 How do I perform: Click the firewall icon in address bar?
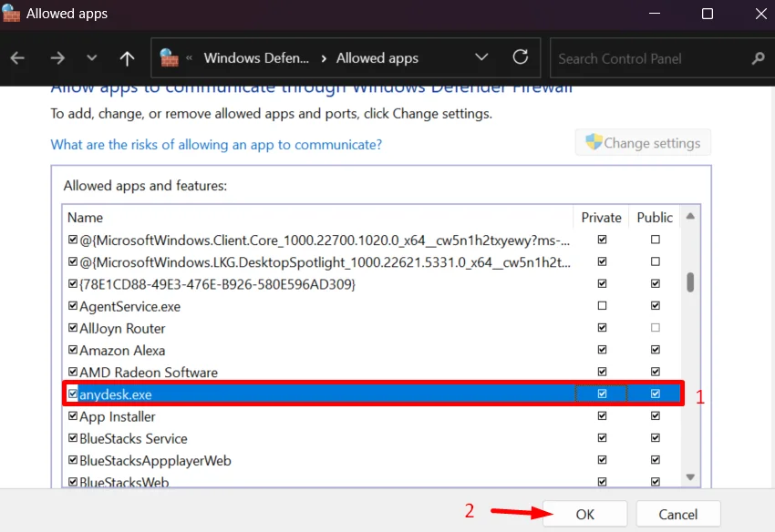pos(169,57)
